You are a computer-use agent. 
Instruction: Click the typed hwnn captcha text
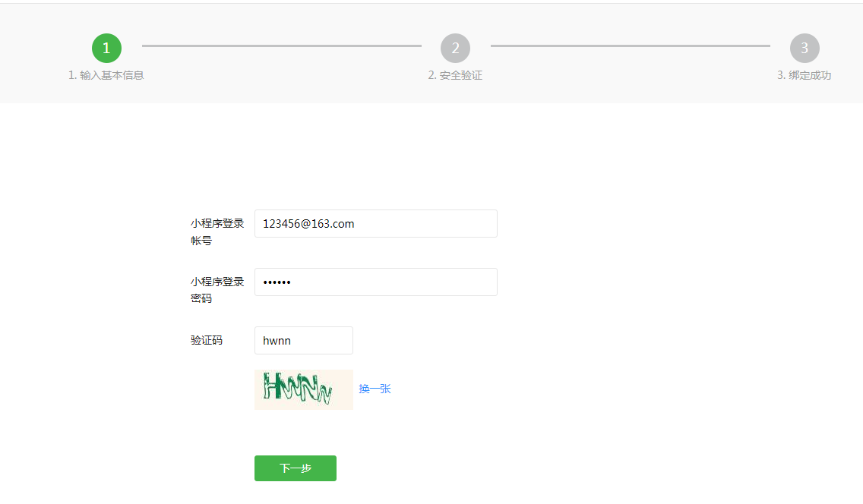coord(277,341)
